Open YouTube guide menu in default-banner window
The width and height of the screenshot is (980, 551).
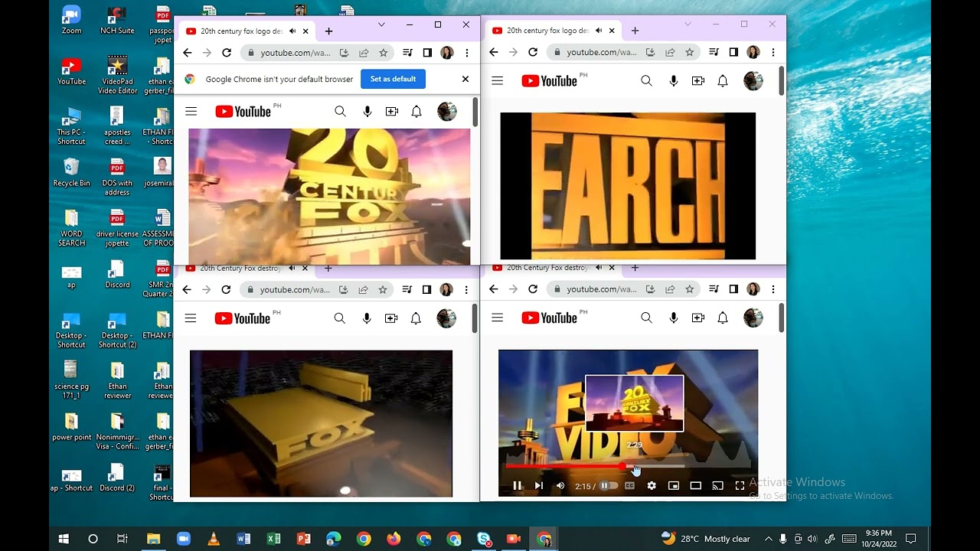click(x=191, y=112)
